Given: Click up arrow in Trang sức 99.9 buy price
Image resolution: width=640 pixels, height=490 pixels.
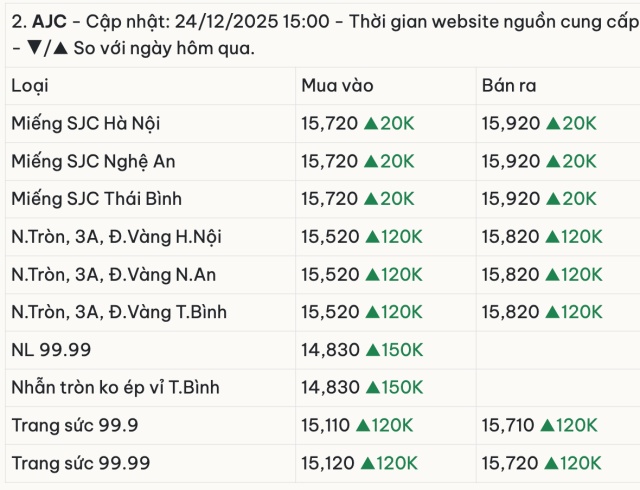Looking at the screenshot, I should (367, 426).
